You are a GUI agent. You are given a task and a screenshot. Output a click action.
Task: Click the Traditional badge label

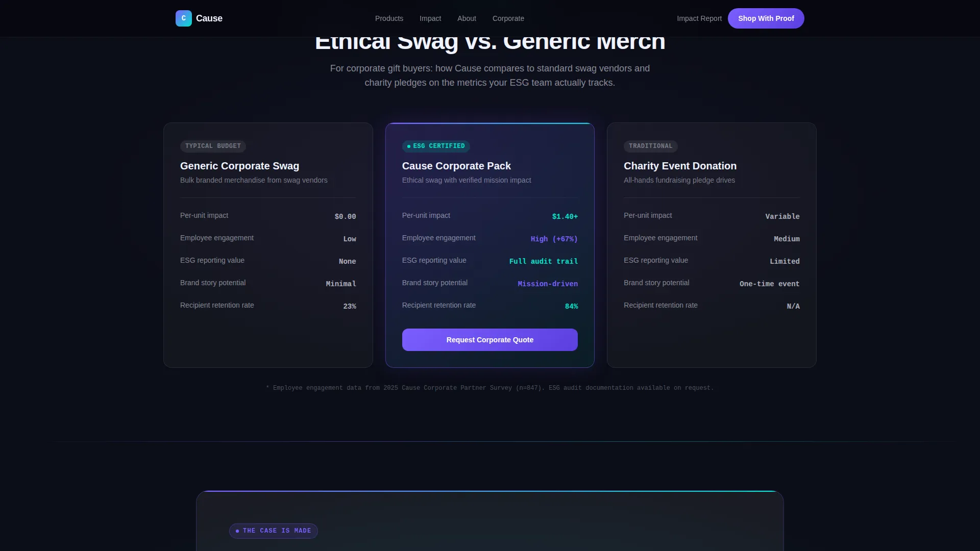coord(651,146)
